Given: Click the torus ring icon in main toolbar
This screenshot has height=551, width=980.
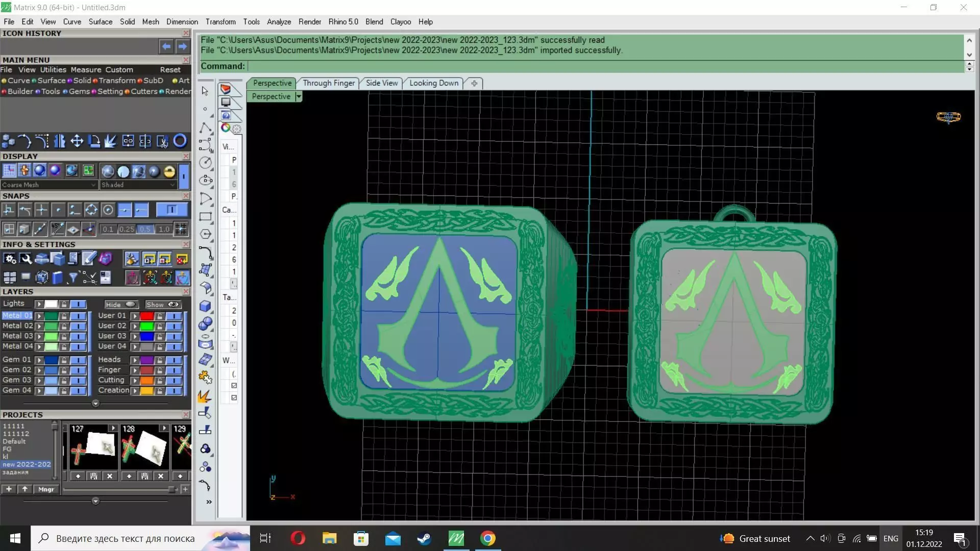Looking at the screenshot, I should click(180, 141).
